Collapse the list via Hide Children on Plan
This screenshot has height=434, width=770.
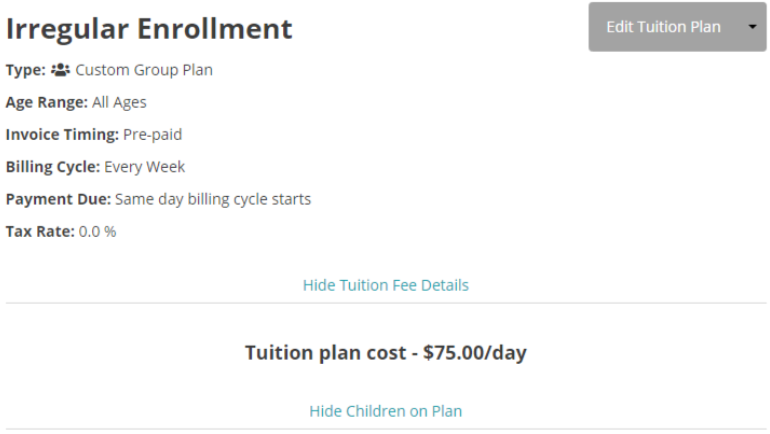[x=385, y=411]
